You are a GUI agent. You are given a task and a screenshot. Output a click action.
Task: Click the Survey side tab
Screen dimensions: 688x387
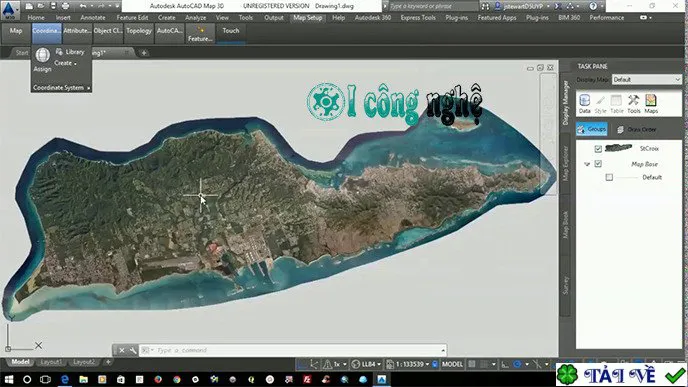click(x=565, y=285)
